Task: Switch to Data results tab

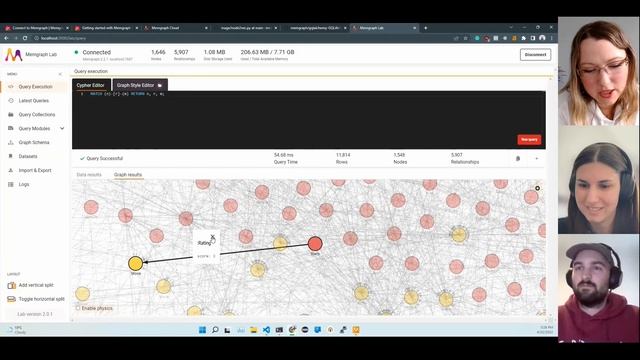Action: click(x=89, y=175)
